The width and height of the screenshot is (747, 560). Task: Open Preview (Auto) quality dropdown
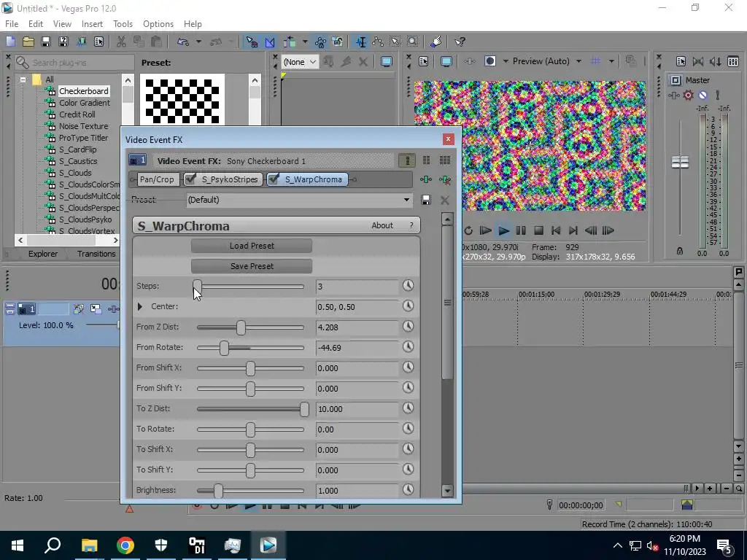click(x=578, y=61)
